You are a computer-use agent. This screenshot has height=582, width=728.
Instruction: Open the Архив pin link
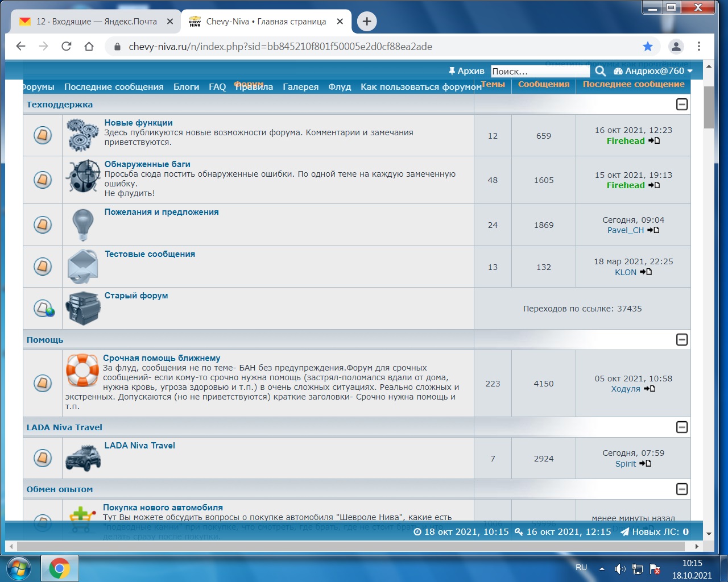pyautogui.click(x=466, y=71)
